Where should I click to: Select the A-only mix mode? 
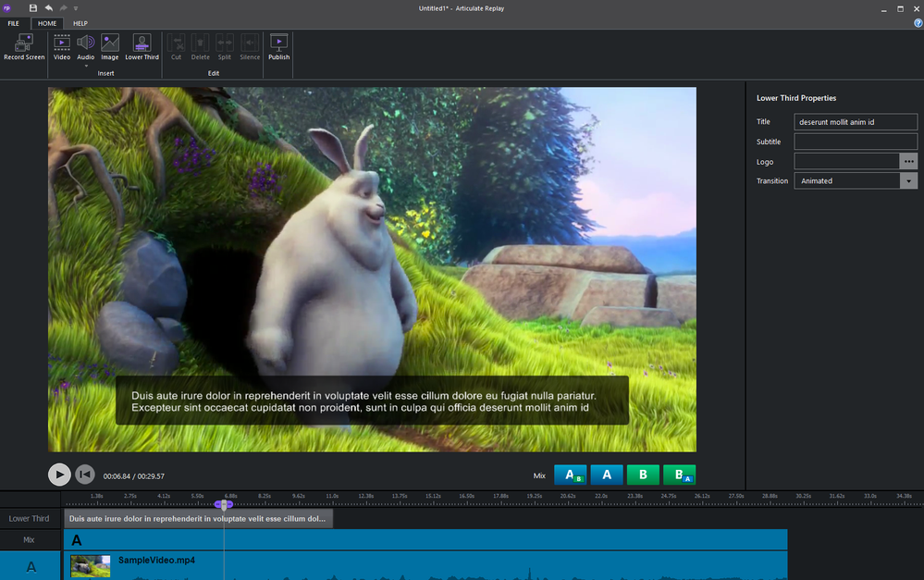(x=607, y=475)
